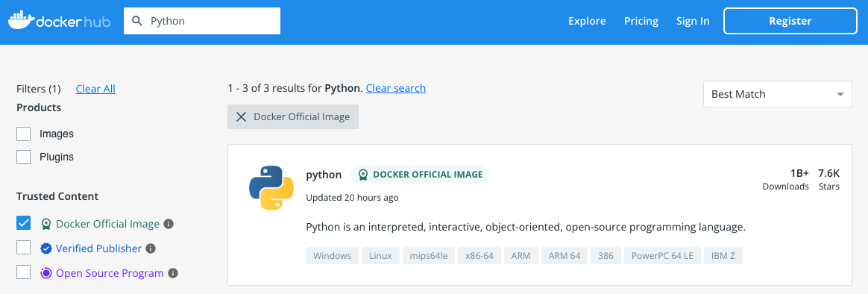Click the Windows tag
The width and height of the screenshot is (868, 294).
332,256
